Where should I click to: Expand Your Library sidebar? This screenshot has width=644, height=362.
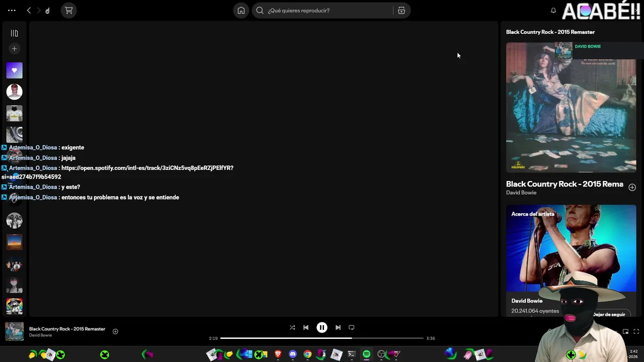pyautogui.click(x=14, y=33)
